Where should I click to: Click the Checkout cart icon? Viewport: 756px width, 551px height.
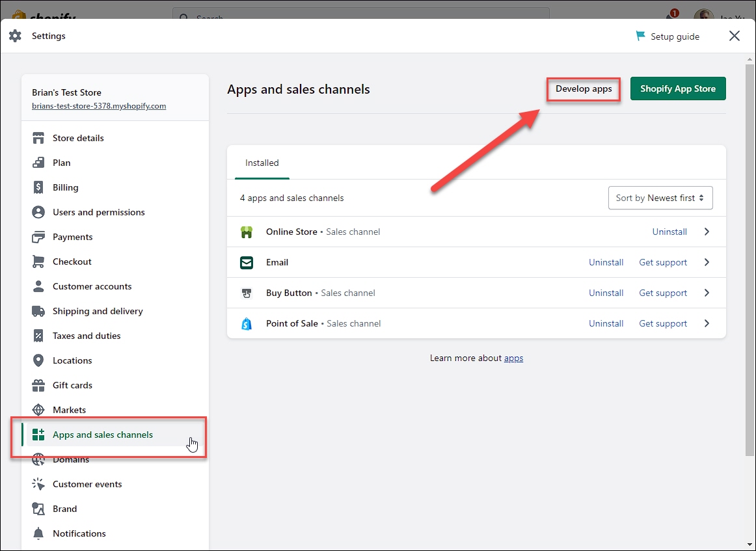pyautogui.click(x=38, y=262)
